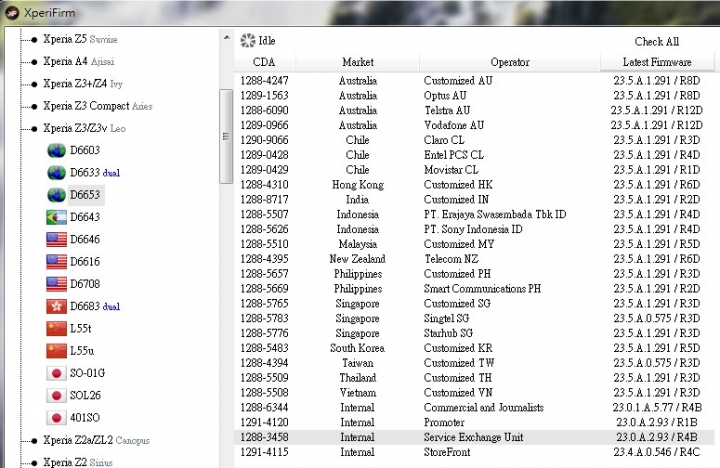Image resolution: width=720 pixels, height=468 pixels.
Task: Click the China flag icon for L55t
Action: (56, 328)
